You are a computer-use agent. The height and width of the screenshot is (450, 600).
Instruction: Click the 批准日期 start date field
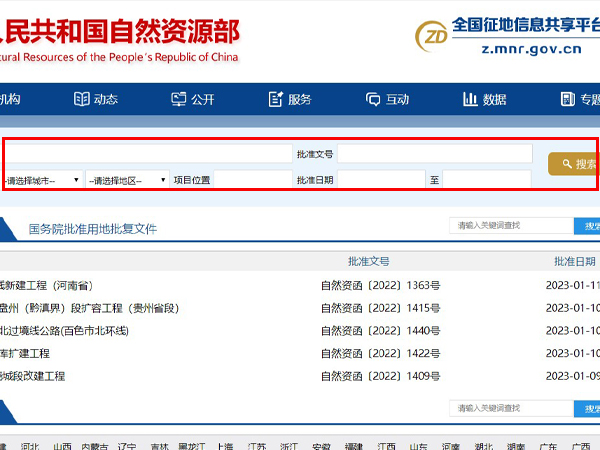pos(381,180)
